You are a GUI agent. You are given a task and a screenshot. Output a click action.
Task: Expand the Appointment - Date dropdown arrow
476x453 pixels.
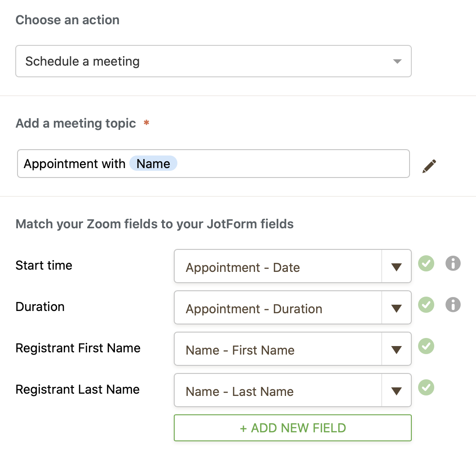[x=396, y=267]
